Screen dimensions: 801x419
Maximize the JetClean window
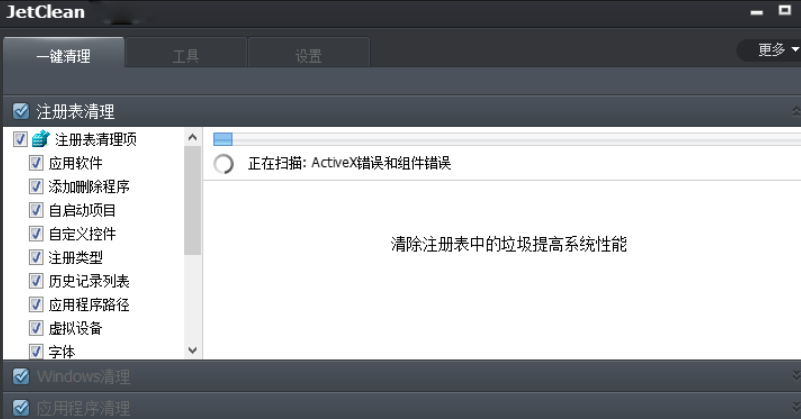pos(785,10)
